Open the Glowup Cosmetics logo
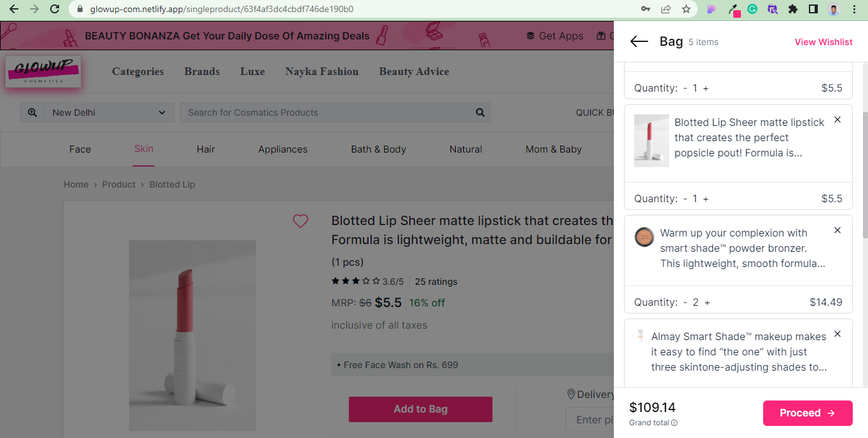Screen dimensions: 868x438 click(43, 71)
